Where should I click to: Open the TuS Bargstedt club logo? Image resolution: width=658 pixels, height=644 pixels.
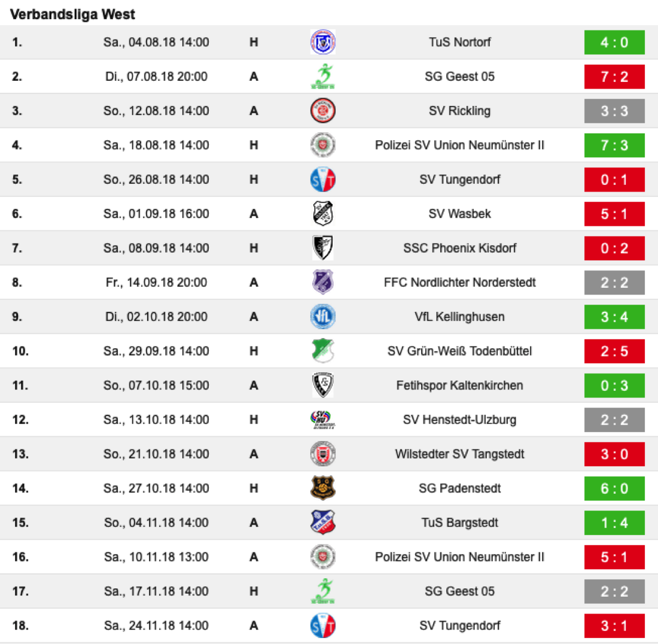coord(323,523)
